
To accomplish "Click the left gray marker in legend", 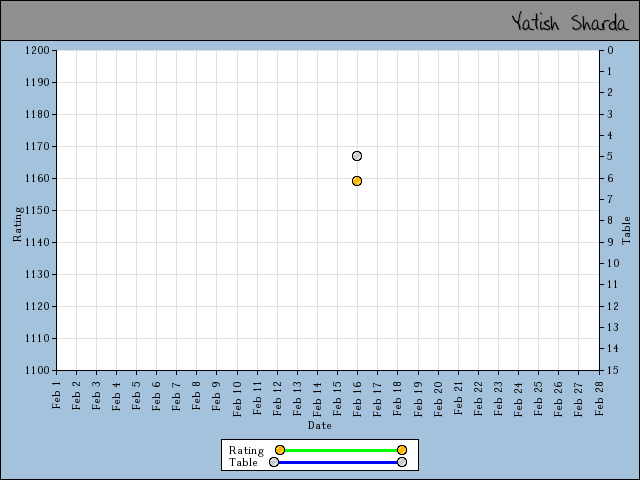I will (274, 462).
